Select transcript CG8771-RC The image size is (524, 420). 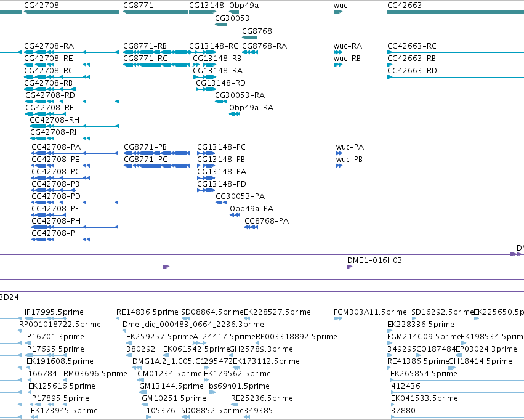tap(145, 59)
